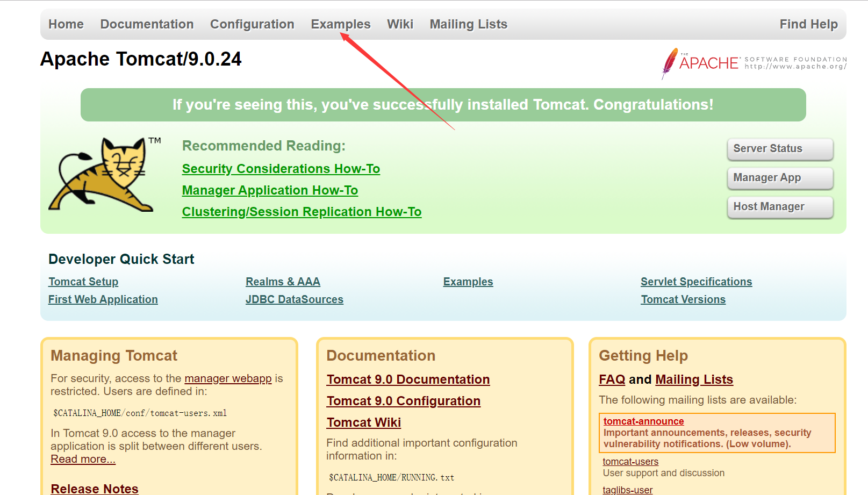The width and height of the screenshot is (868, 495).
Task: Open the tomcat-announce mailing list link
Action: pos(643,421)
